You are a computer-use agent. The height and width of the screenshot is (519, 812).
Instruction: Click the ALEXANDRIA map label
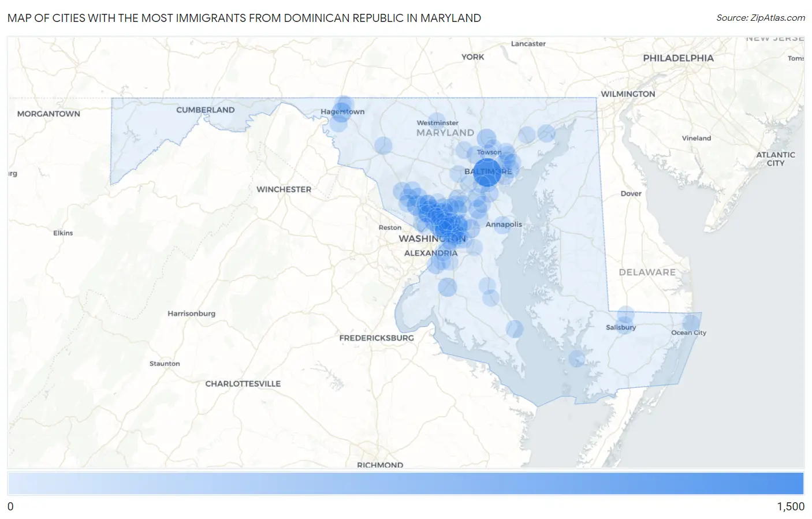pyautogui.click(x=431, y=253)
